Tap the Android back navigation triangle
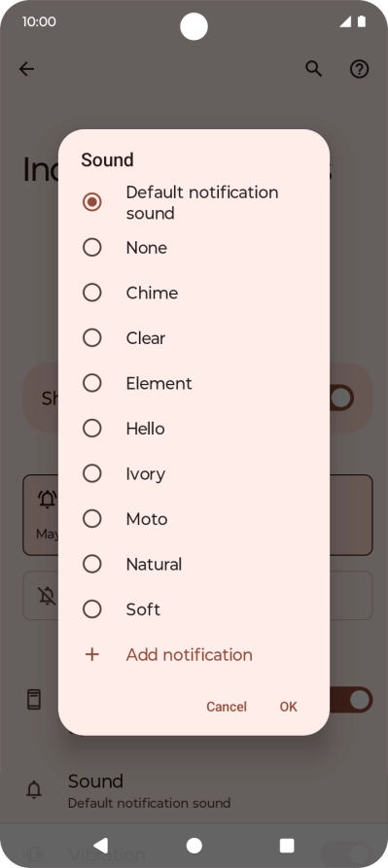The width and height of the screenshot is (388, 868). 101,846
